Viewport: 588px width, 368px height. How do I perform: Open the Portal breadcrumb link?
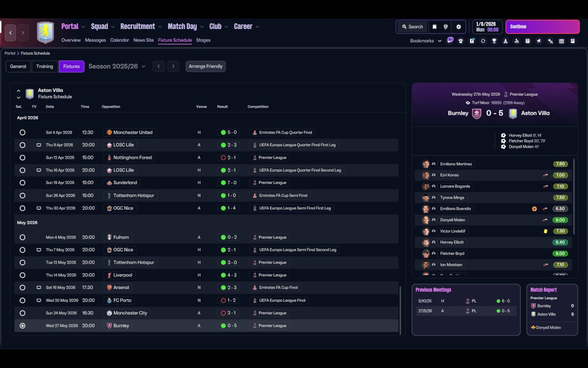(x=10, y=53)
